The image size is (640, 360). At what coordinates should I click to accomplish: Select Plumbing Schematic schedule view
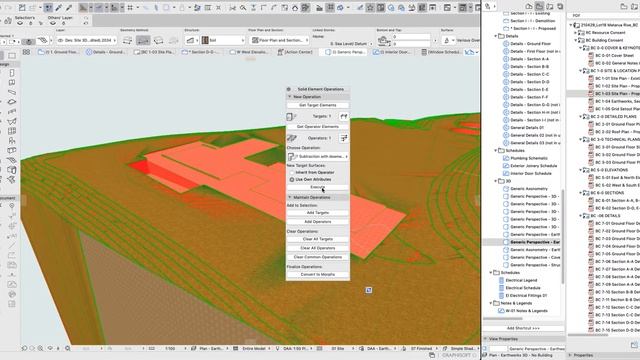pyautogui.click(x=529, y=158)
